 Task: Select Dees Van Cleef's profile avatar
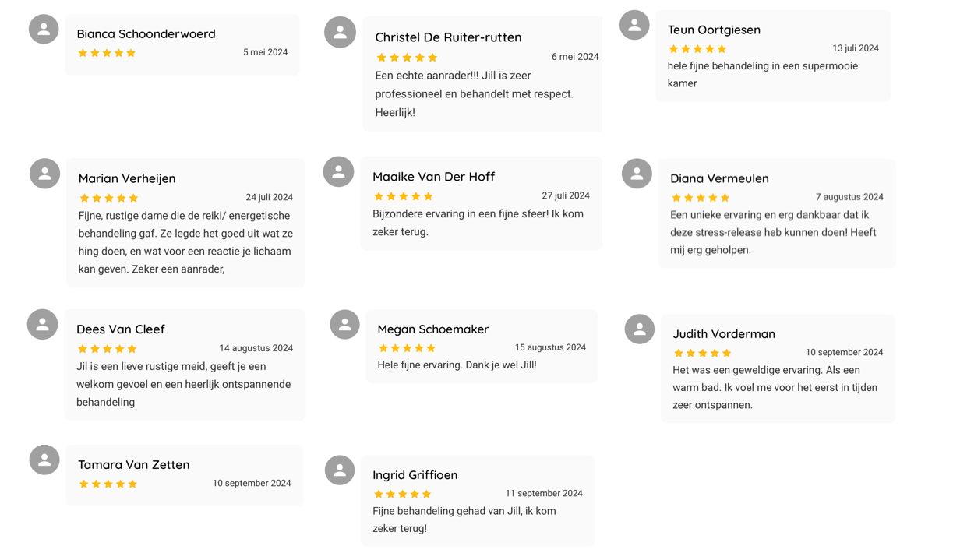(42, 325)
